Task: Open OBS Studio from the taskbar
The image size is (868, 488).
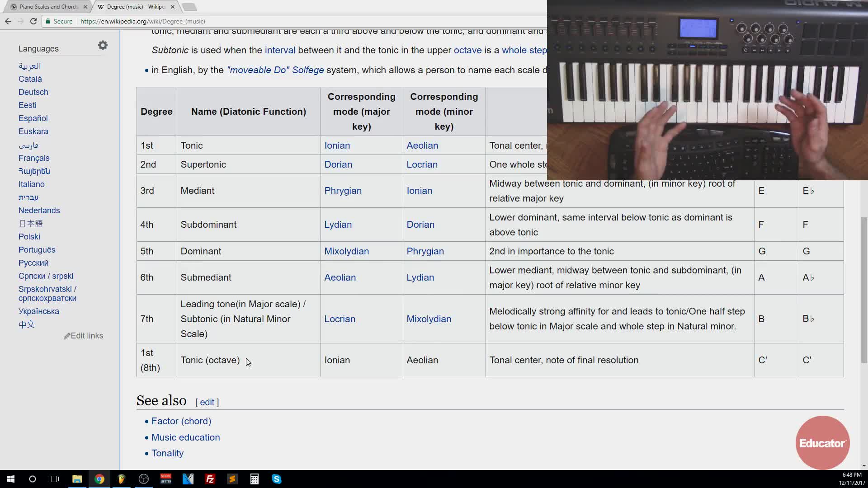Action: [144, 479]
